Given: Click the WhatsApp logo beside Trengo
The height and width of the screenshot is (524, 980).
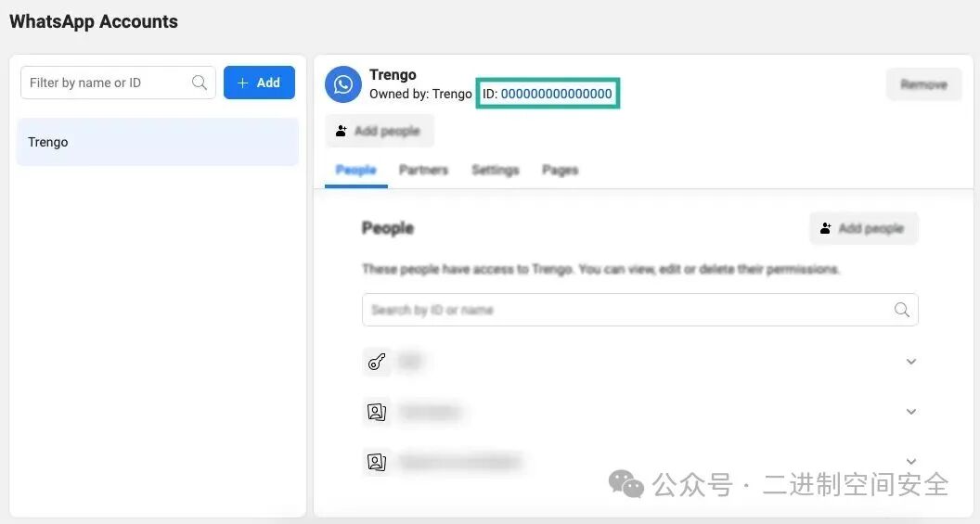Looking at the screenshot, I should click(x=343, y=84).
